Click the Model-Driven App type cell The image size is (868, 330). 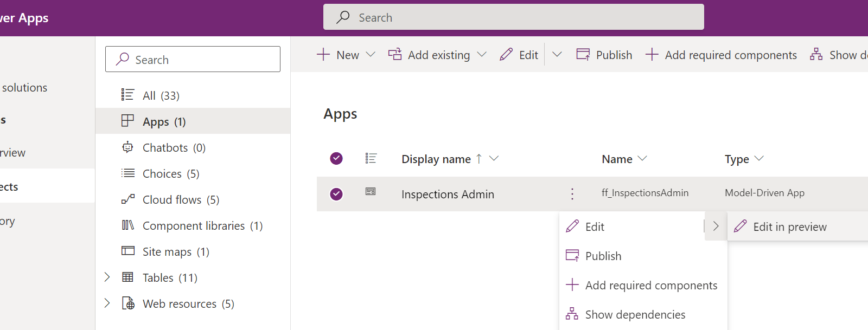764,193
